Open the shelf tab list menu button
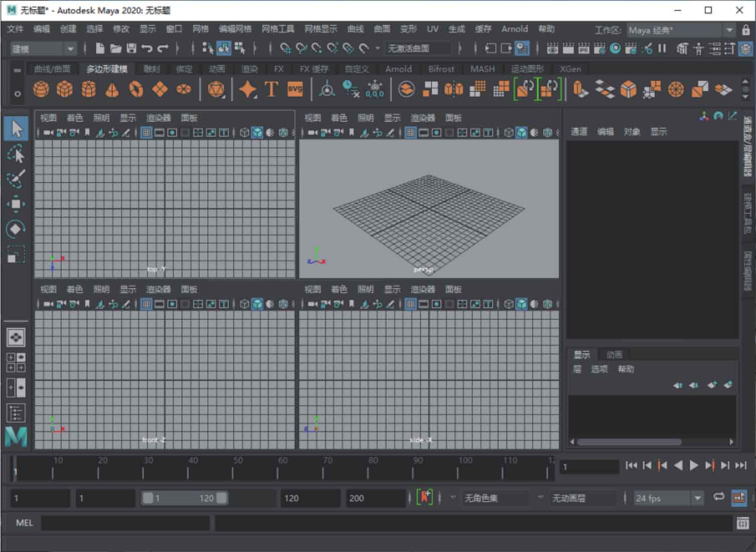 18,70
